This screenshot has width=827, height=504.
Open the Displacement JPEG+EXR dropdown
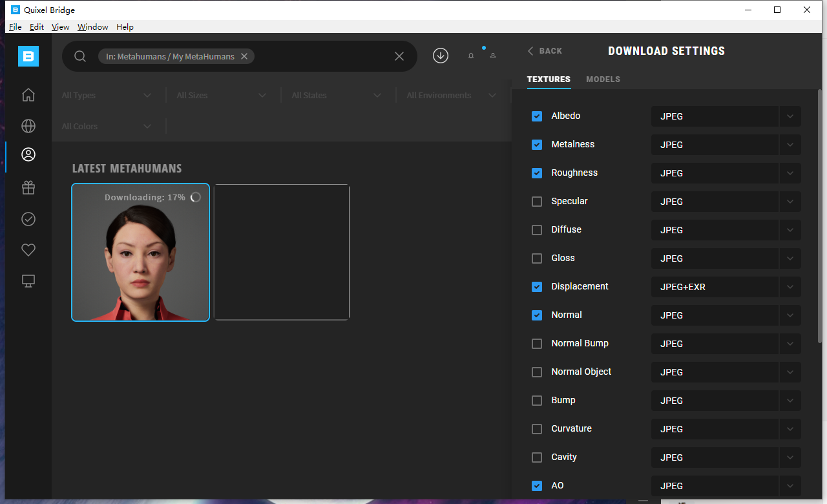726,287
